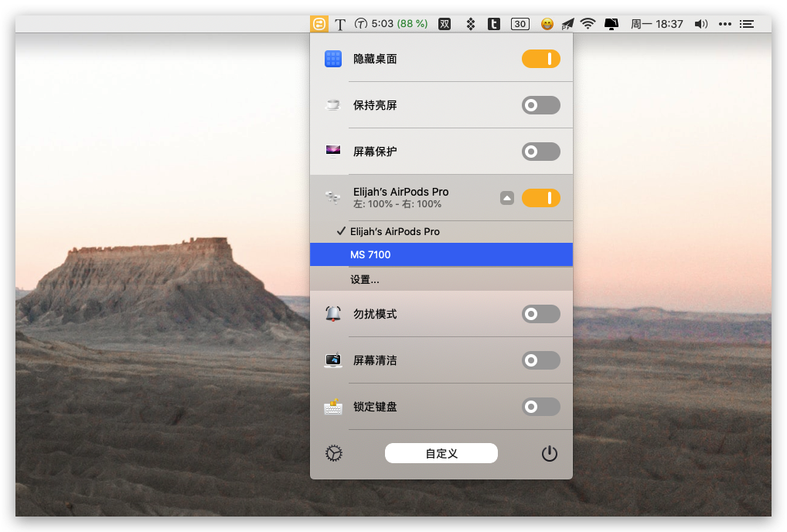Click the diamond pattern menu bar icon

coord(470,24)
